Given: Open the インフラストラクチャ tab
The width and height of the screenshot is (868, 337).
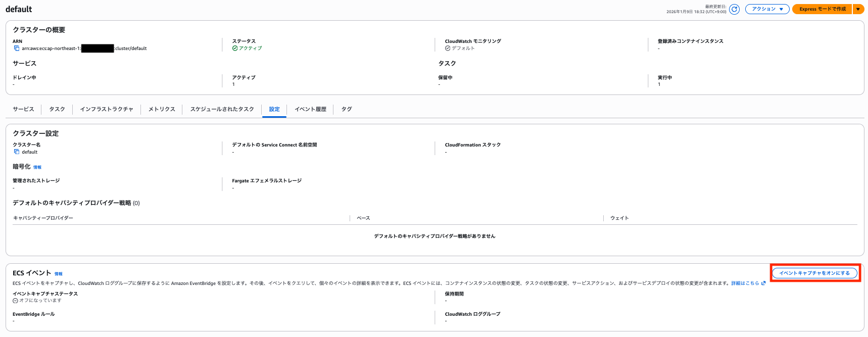Looking at the screenshot, I should point(107,109).
